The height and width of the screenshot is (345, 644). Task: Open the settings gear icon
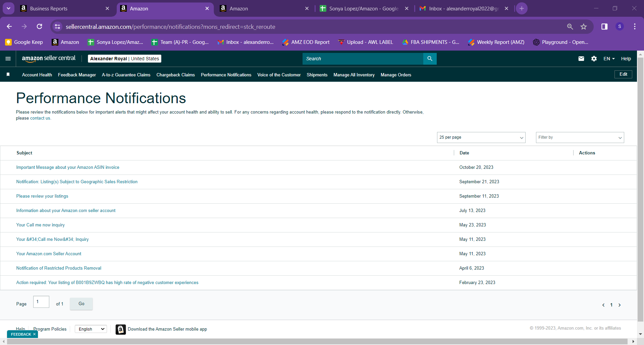click(594, 59)
